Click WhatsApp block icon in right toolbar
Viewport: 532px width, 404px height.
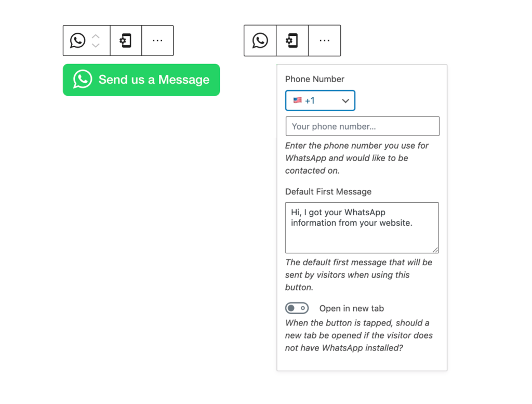[x=260, y=41]
